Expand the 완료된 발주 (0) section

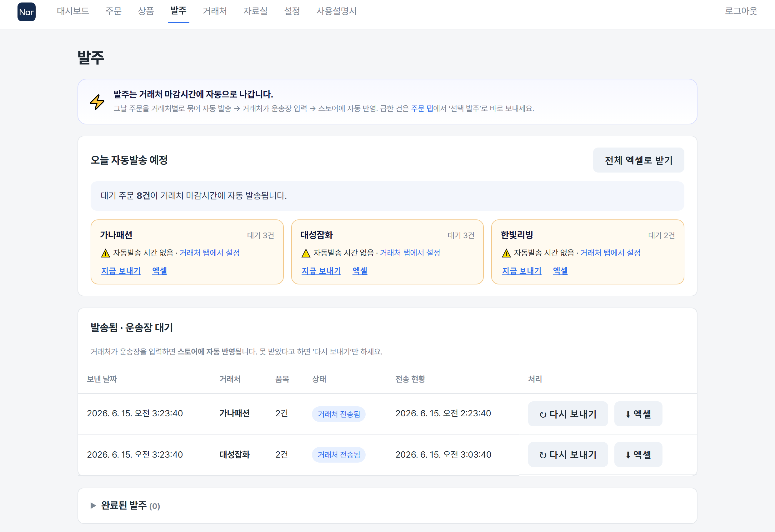point(125,506)
